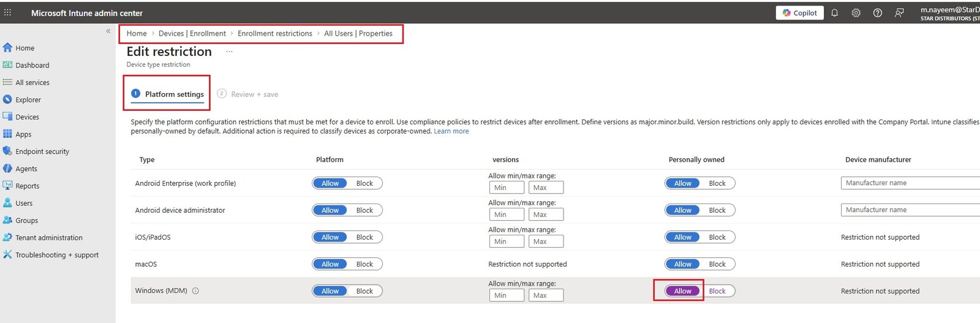Collapse the left navigation pane chevron
The height and width of the screenshot is (323, 980).
(108, 31)
